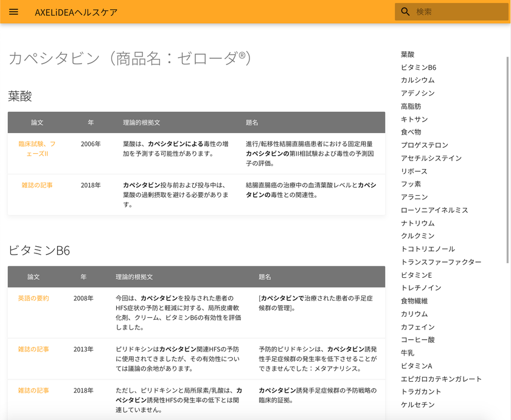This screenshot has height=420, width=511.
Task: Go to カルシウム section in sidebar
Action: click(417, 80)
